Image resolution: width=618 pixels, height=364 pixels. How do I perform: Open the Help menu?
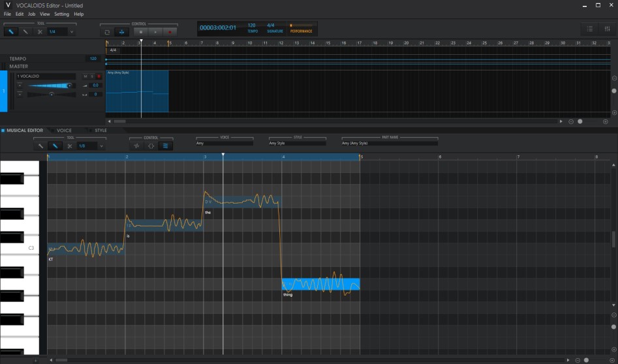(x=79, y=14)
